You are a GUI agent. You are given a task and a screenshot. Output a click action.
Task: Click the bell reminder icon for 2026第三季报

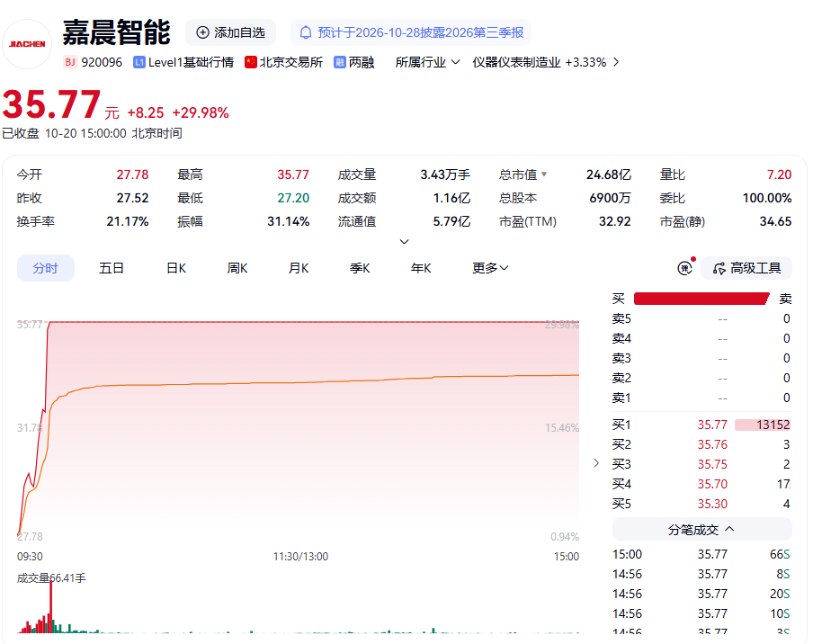coord(306,32)
